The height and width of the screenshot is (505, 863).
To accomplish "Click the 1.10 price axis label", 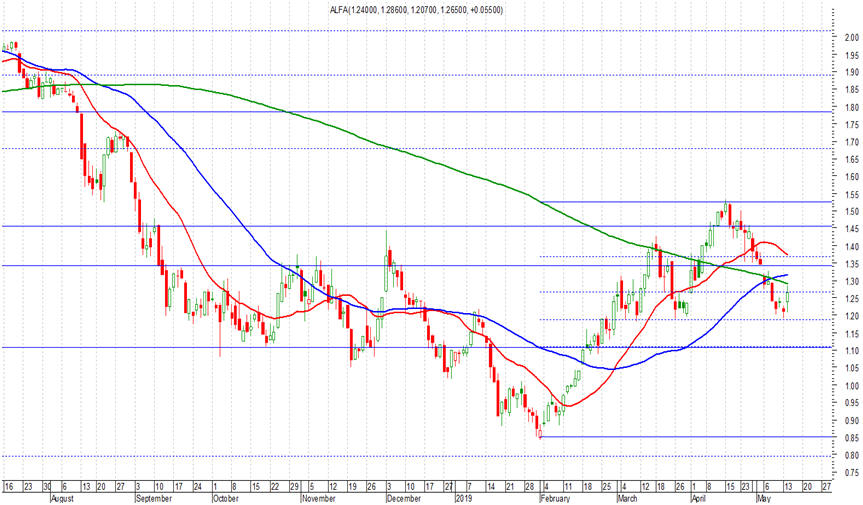I will click(x=852, y=352).
